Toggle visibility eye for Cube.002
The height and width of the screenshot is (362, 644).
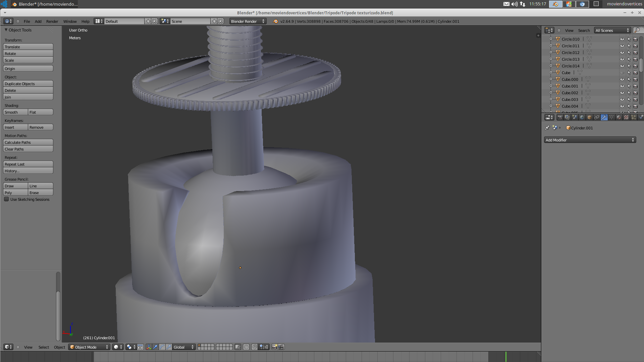622,93
